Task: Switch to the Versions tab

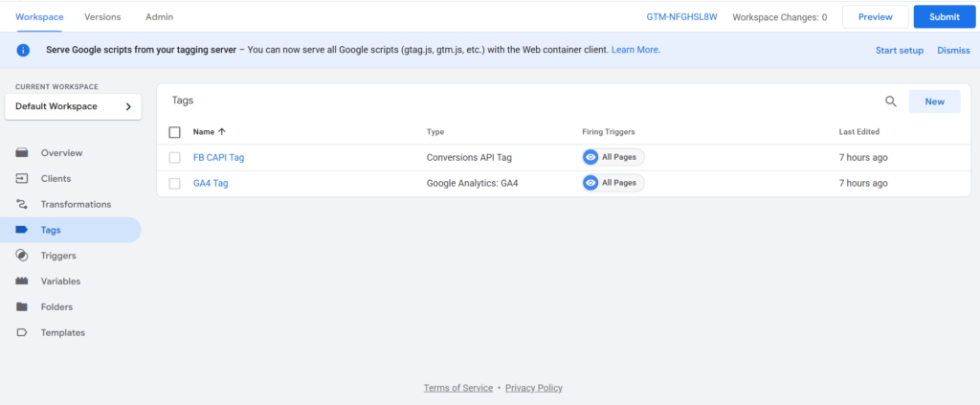Action: (102, 17)
